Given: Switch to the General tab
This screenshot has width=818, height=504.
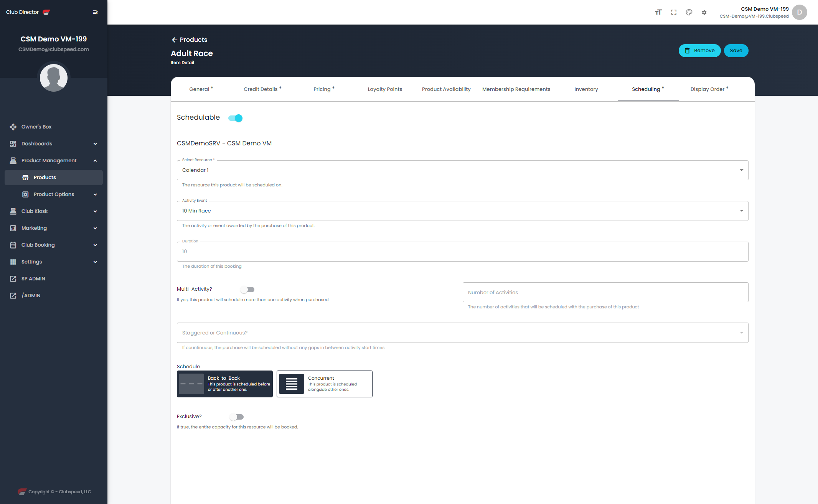Looking at the screenshot, I should (201, 89).
